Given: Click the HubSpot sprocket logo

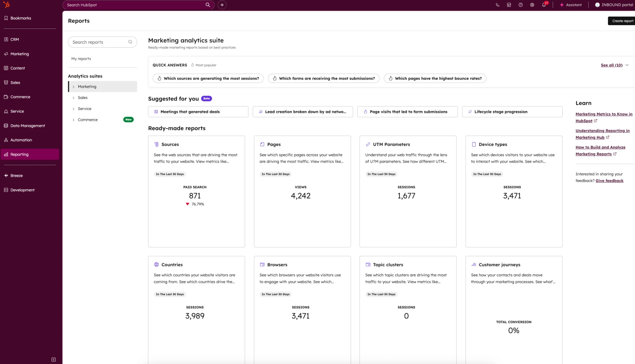Looking at the screenshot, I should point(6,5).
